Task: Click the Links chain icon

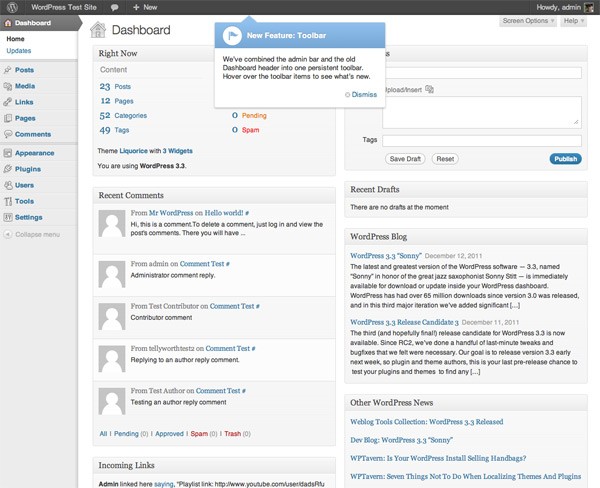Action: [8, 102]
